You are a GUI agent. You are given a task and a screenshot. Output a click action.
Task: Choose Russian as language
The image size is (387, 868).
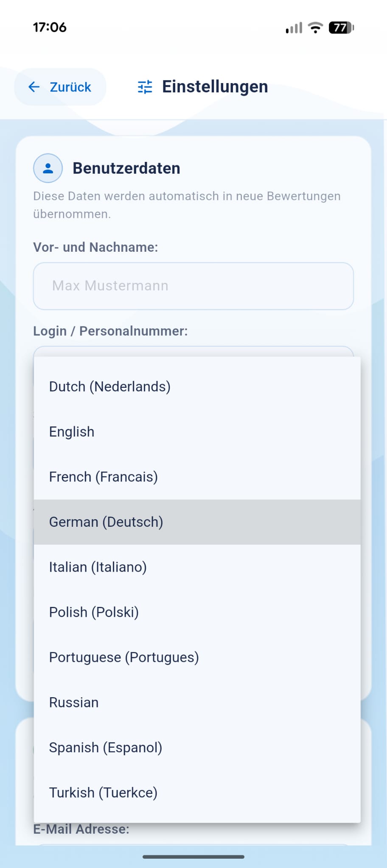point(74,702)
